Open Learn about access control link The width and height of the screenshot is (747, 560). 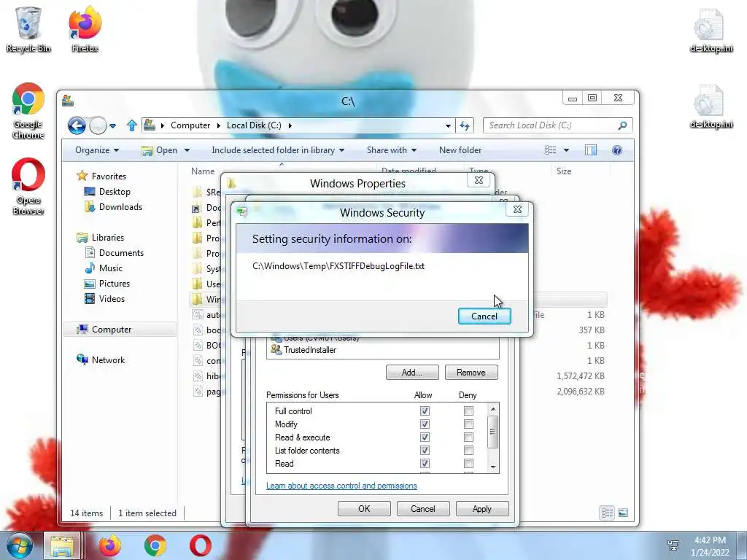341,486
